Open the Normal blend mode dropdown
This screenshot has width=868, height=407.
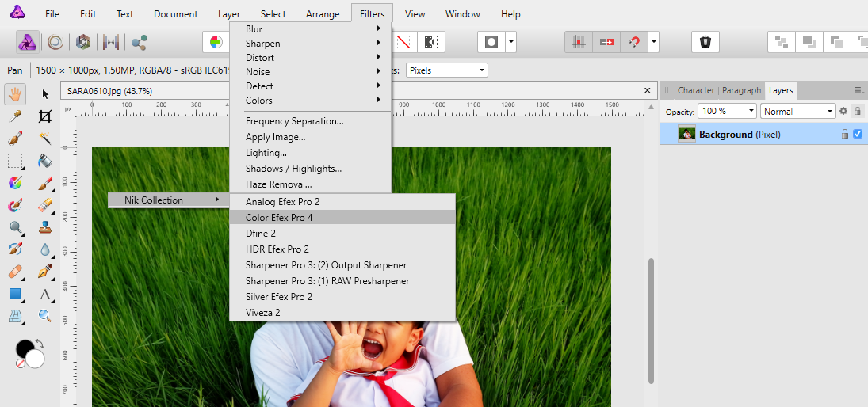pyautogui.click(x=797, y=111)
